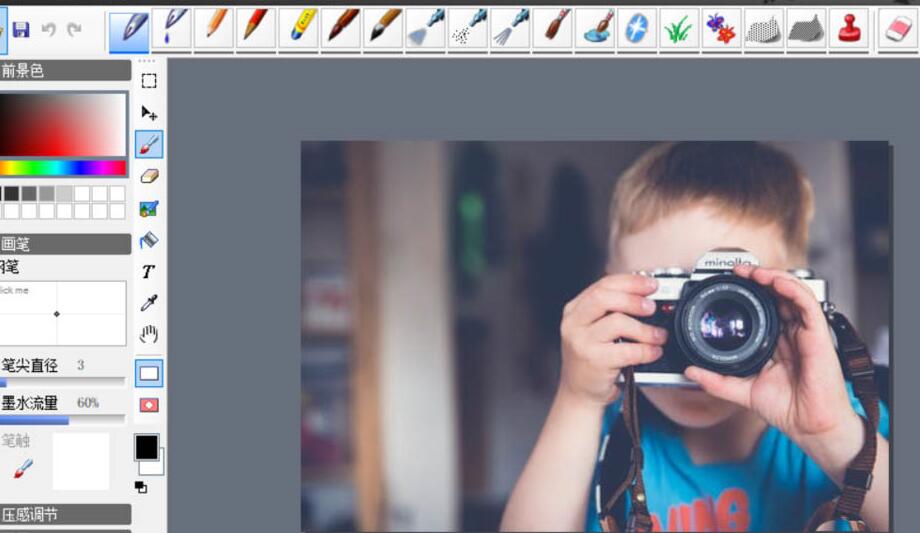Select the eyedropper color picker tool
The height and width of the screenshot is (533, 920).
(149, 302)
